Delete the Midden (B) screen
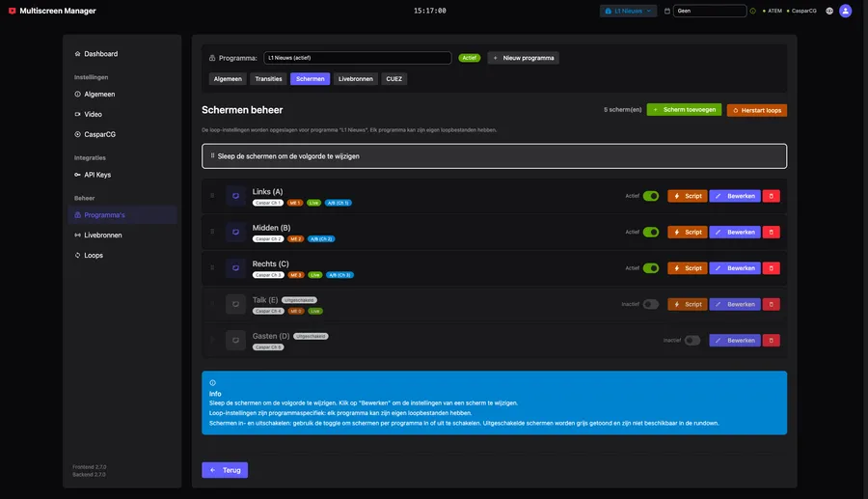 [x=772, y=232]
